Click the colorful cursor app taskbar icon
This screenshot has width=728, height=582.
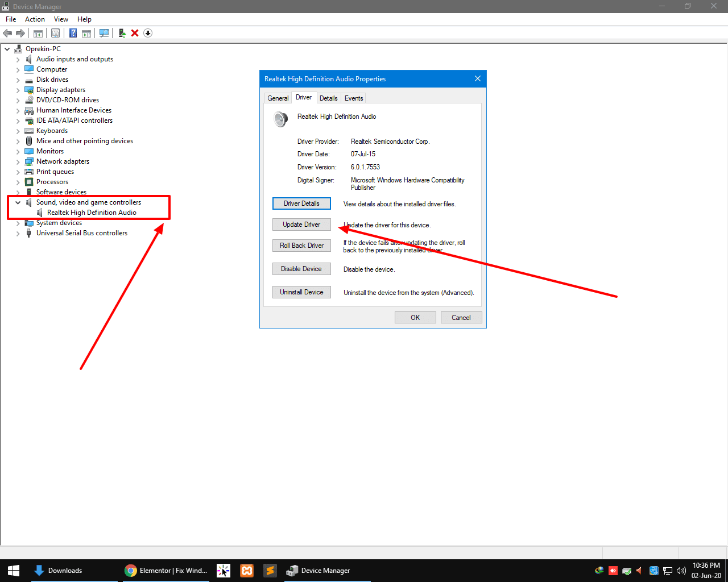point(224,571)
